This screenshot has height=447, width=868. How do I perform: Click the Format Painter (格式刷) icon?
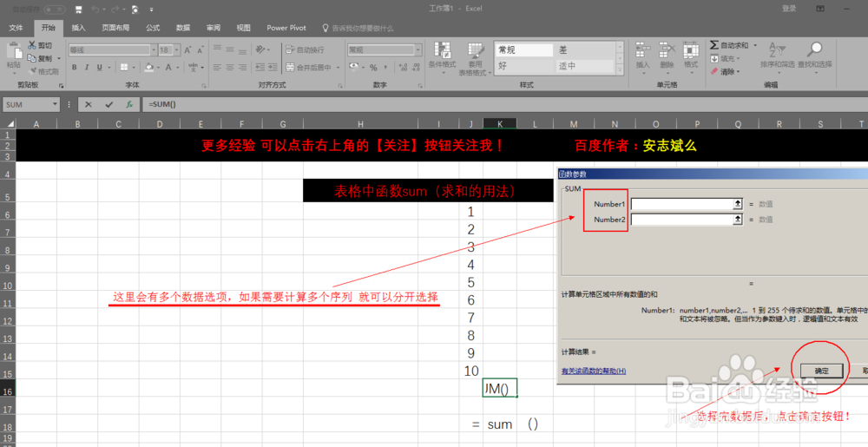(32, 71)
